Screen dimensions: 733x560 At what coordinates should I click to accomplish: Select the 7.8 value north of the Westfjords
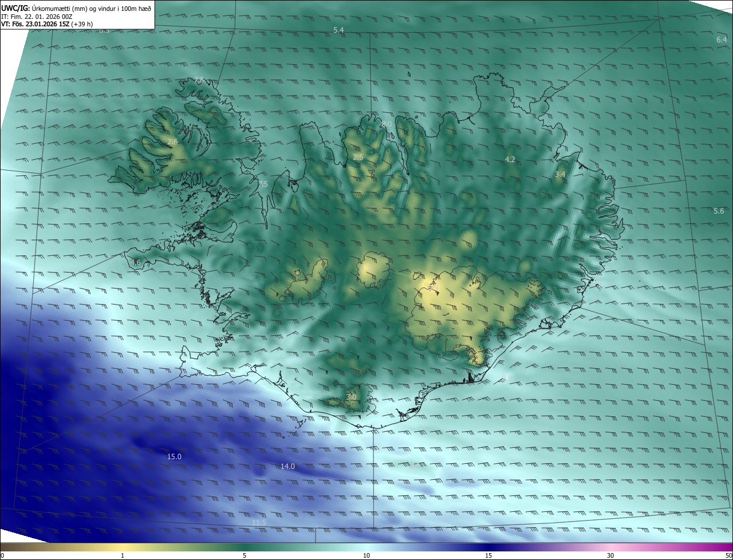coord(199,80)
